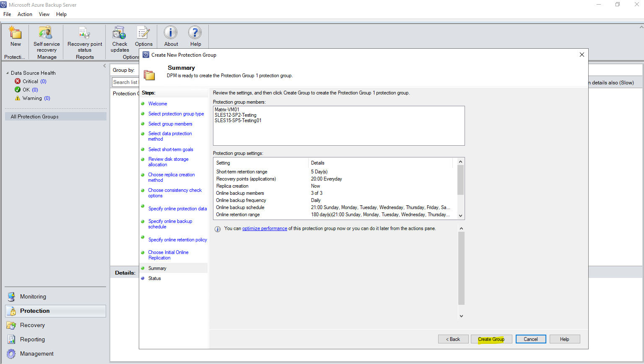Open the Reporting workspace
This screenshot has height=364, width=644.
pyautogui.click(x=55, y=339)
